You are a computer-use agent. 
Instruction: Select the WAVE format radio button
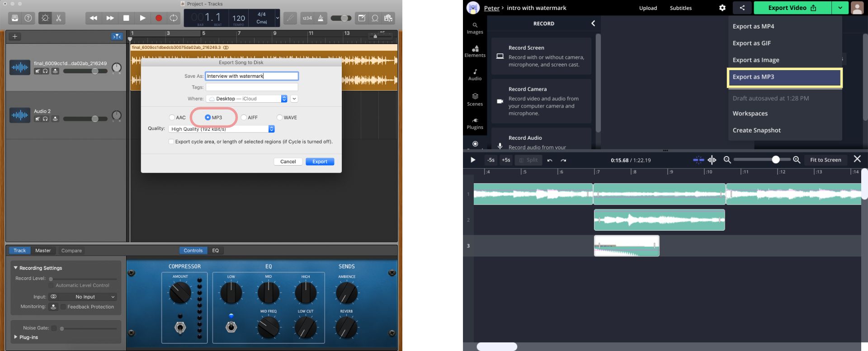pyautogui.click(x=279, y=118)
